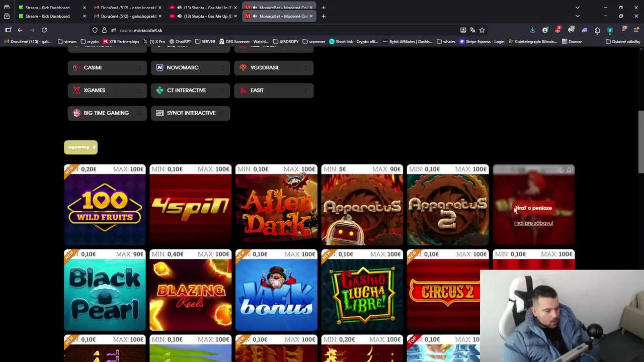Tick the BIG TIME GAMING provider checkbox
Image resolution: width=644 pixels, height=362 pixels.
[x=138, y=113]
